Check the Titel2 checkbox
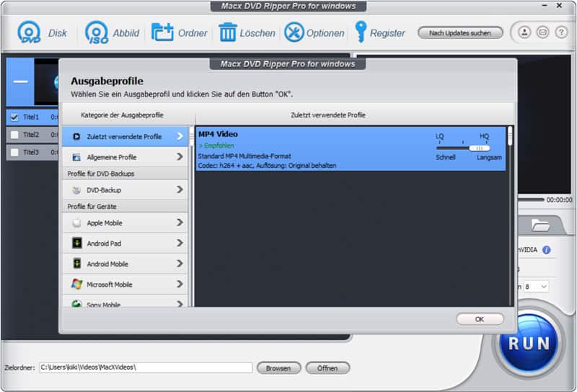The width and height of the screenshot is (577, 392). pyautogui.click(x=14, y=135)
